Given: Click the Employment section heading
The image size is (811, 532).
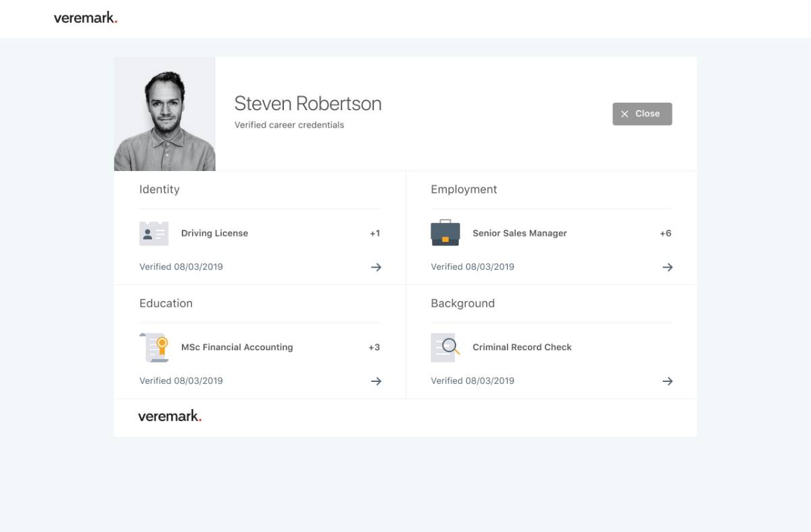Looking at the screenshot, I should pos(464,189).
